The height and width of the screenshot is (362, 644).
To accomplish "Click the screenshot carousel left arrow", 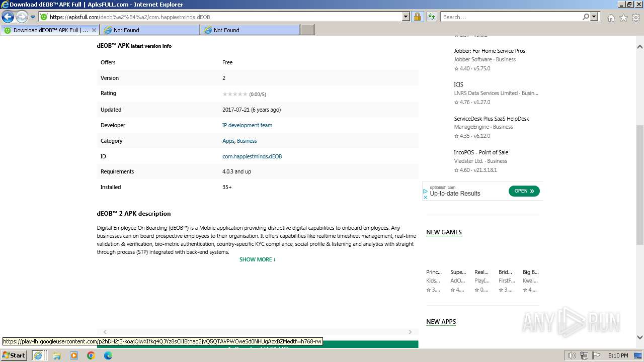I will tap(105, 332).
